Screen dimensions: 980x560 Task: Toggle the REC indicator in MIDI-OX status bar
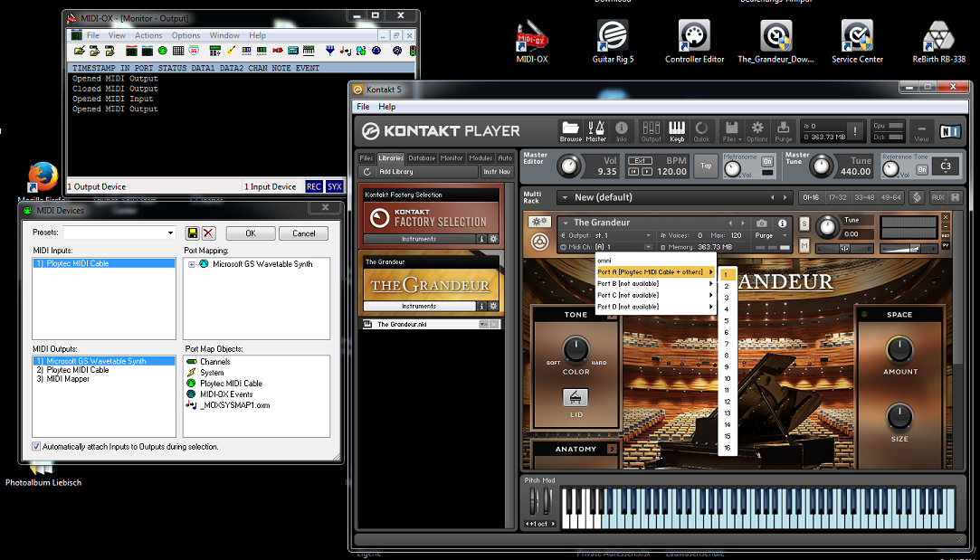pos(314,186)
